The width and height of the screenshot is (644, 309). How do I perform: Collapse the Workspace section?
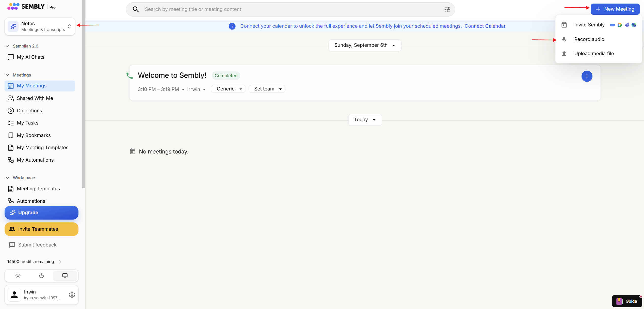pos(7,178)
